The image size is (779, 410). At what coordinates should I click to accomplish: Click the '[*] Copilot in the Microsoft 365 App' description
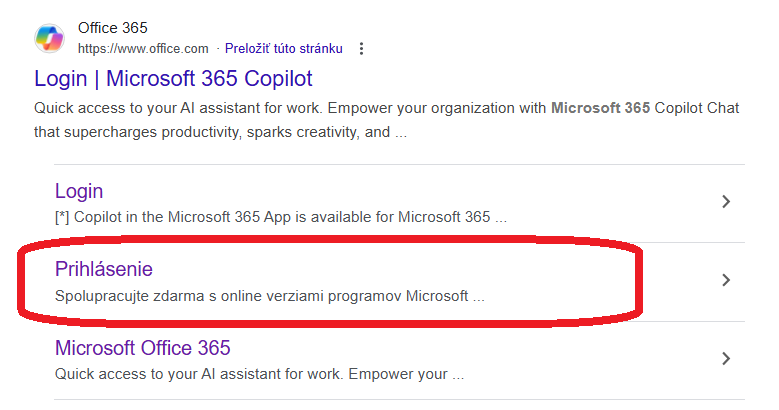coord(280,216)
